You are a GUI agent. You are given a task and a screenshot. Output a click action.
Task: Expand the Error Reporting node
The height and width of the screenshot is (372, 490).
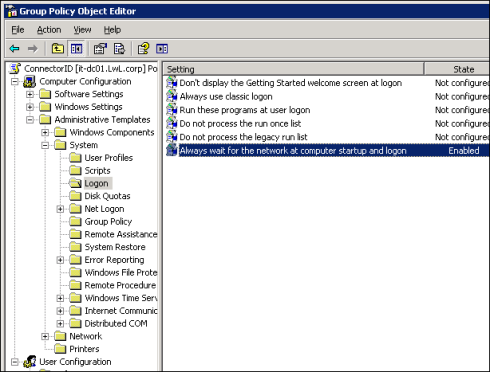(x=60, y=260)
